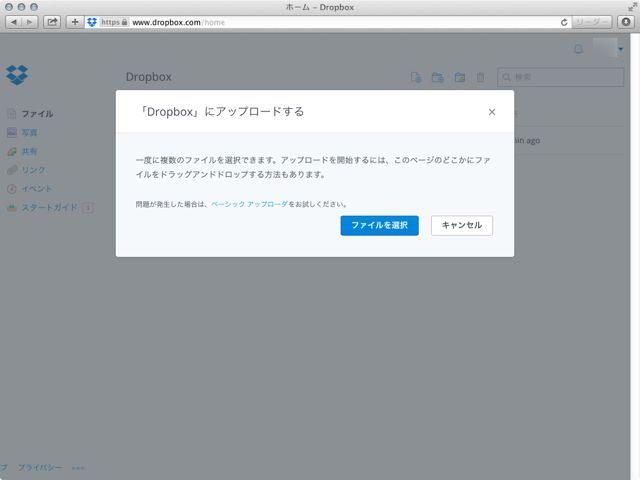Select 写真 in the sidebar
Viewport: 640px width, 480px height.
coord(29,132)
